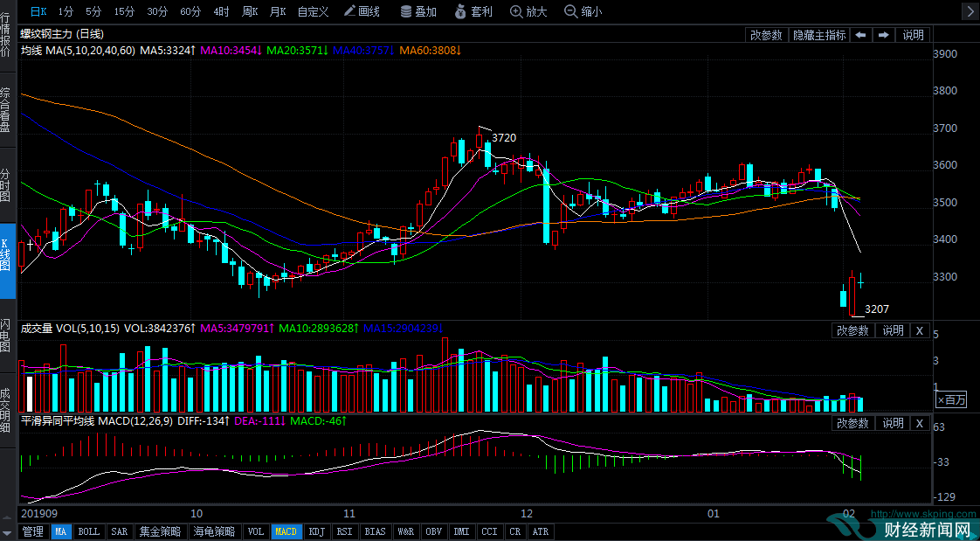980x541 pixels.
Task: Select the BOLL indicator tab
Action: point(89,531)
